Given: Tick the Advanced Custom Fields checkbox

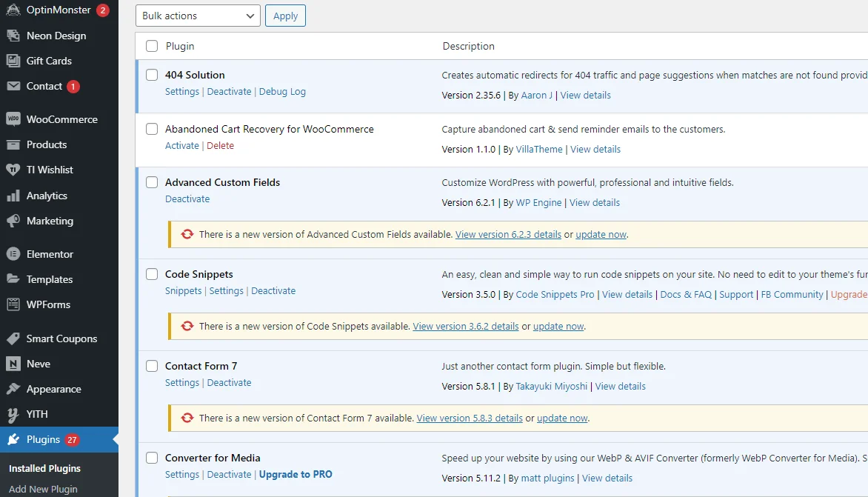Looking at the screenshot, I should pyautogui.click(x=152, y=182).
